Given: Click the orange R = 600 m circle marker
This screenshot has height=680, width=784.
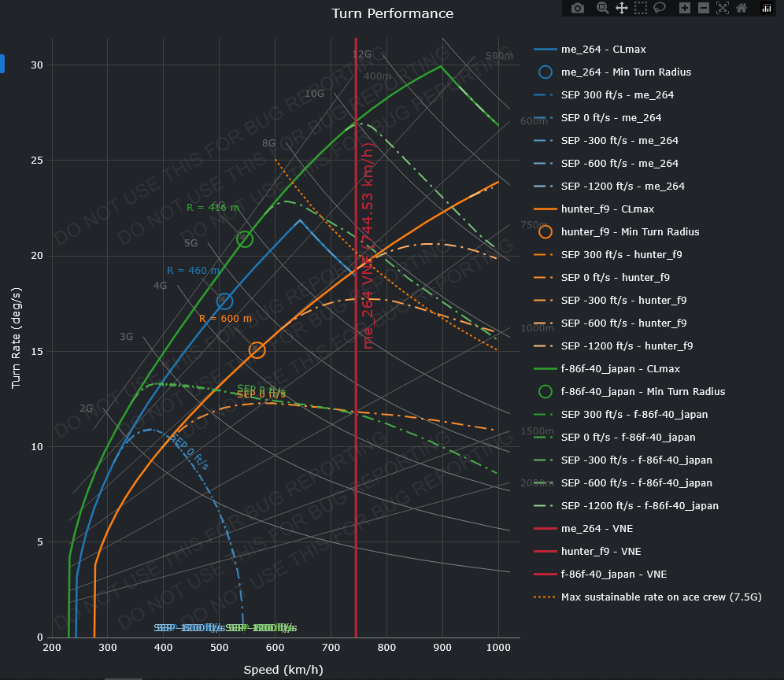Looking at the screenshot, I should 257,350.
